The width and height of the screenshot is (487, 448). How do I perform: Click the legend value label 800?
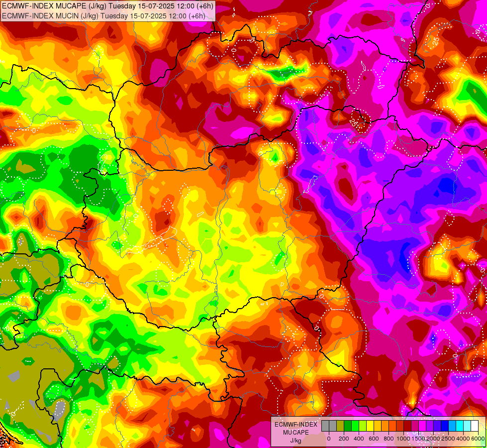(x=389, y=439)
